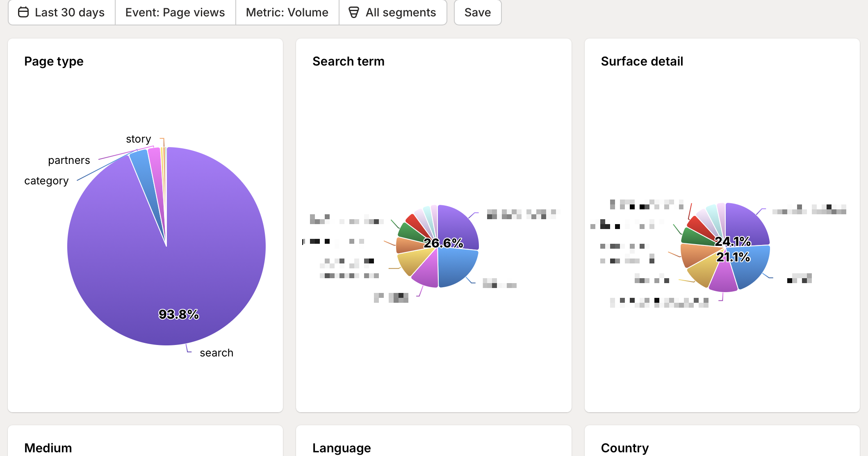Open the Metric: Volume selector
The image size is (868, 456).
click(287, 12)
